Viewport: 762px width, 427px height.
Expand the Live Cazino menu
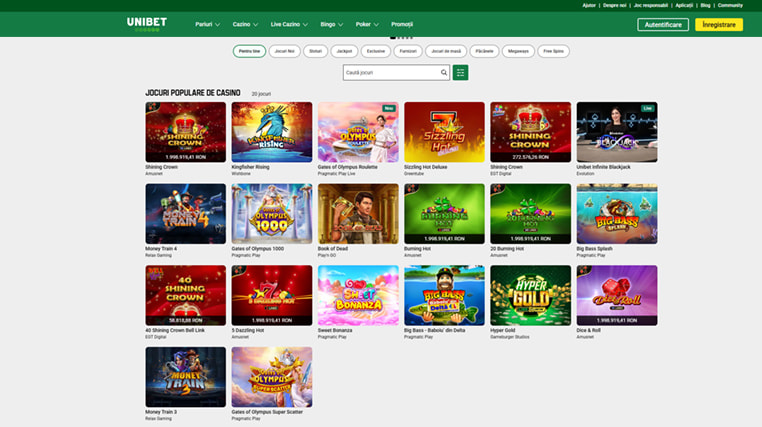[289, 24]
